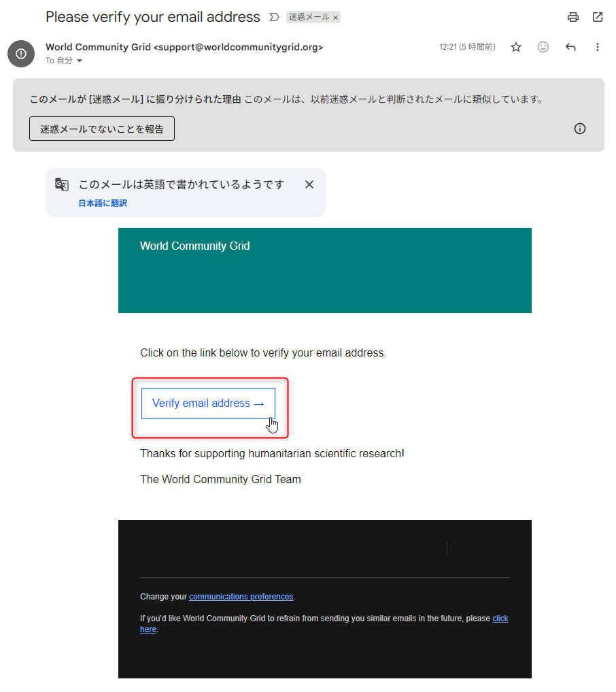This screenshot has height=692, width=616.
Task: Click the spam warning sender avatar
Action: (x=21, y=54)
